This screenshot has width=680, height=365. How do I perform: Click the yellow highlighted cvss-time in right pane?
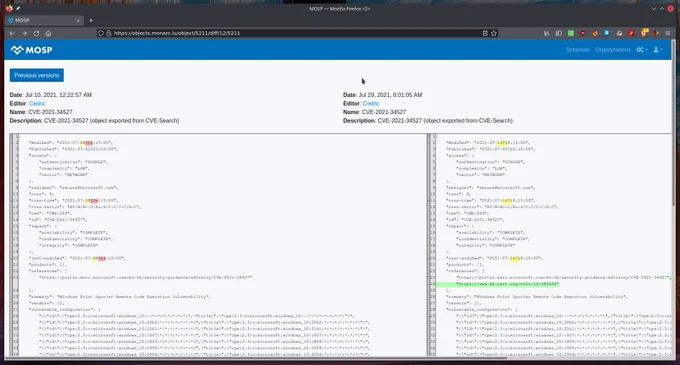pyautogui.click(x=507, y=201)
